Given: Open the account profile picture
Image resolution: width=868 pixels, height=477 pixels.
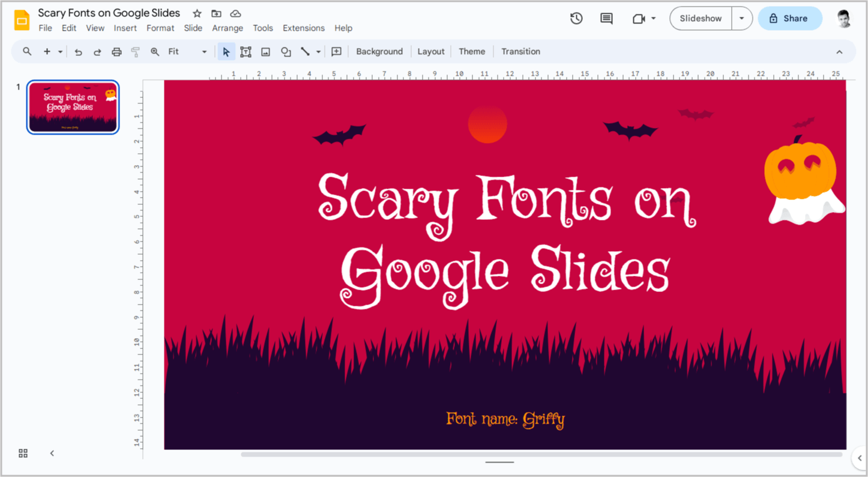Looking at the screenshot, I should click(x=844, y=19).
